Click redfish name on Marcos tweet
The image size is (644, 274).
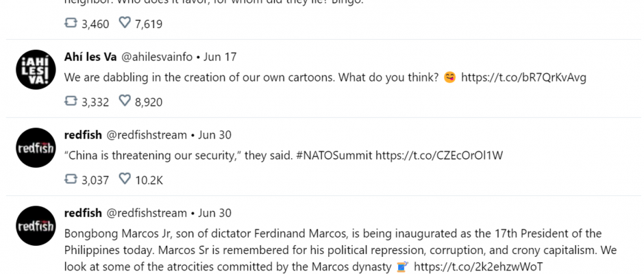tap(83, 213)
